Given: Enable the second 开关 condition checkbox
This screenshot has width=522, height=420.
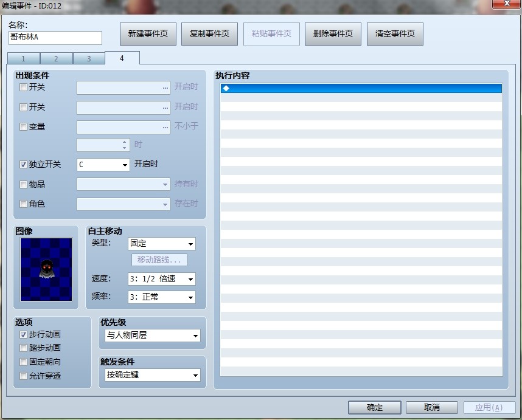Looking at the screenshot, I should coord(23,107).
